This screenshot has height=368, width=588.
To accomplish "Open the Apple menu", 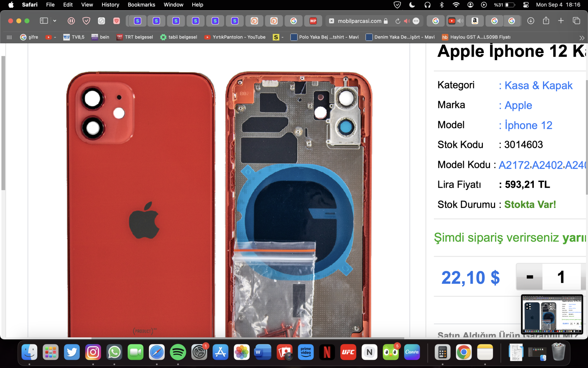I will pyautogui.click(x=11, y=5).
